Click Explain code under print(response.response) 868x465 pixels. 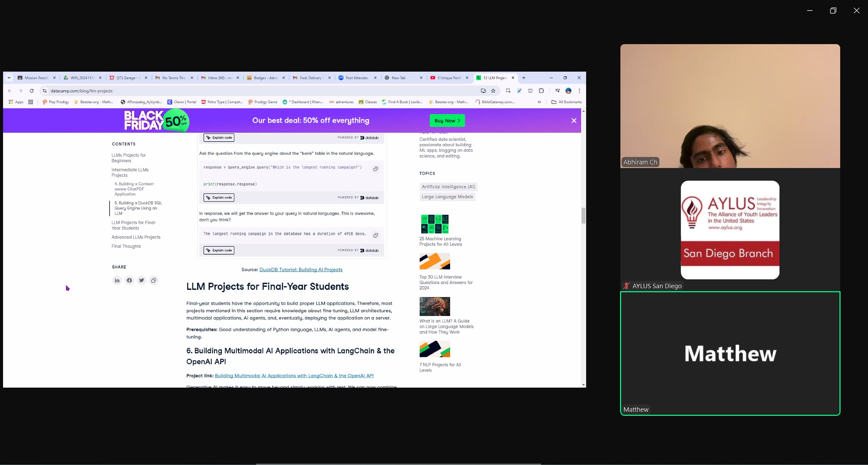pos(219,198)
